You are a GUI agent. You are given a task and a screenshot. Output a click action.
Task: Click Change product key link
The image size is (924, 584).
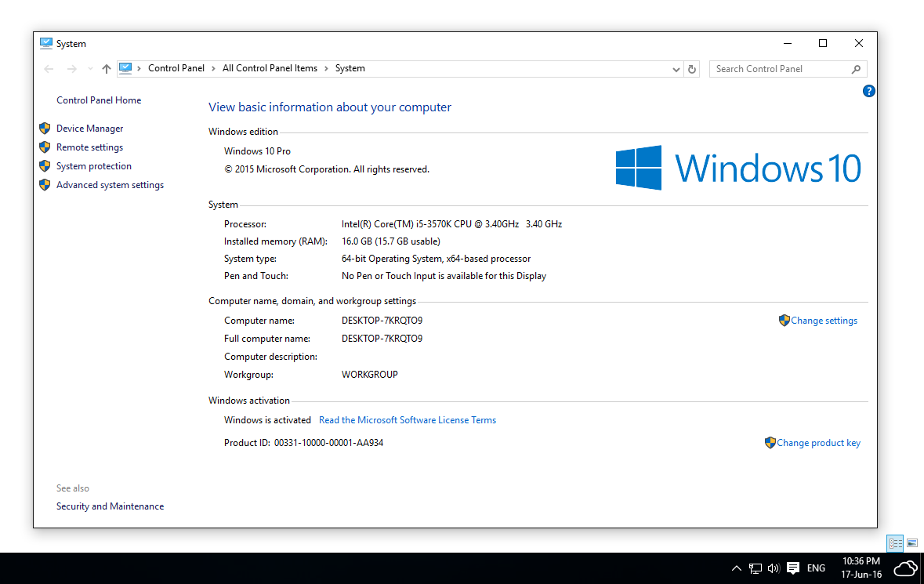tap(818, 443)
